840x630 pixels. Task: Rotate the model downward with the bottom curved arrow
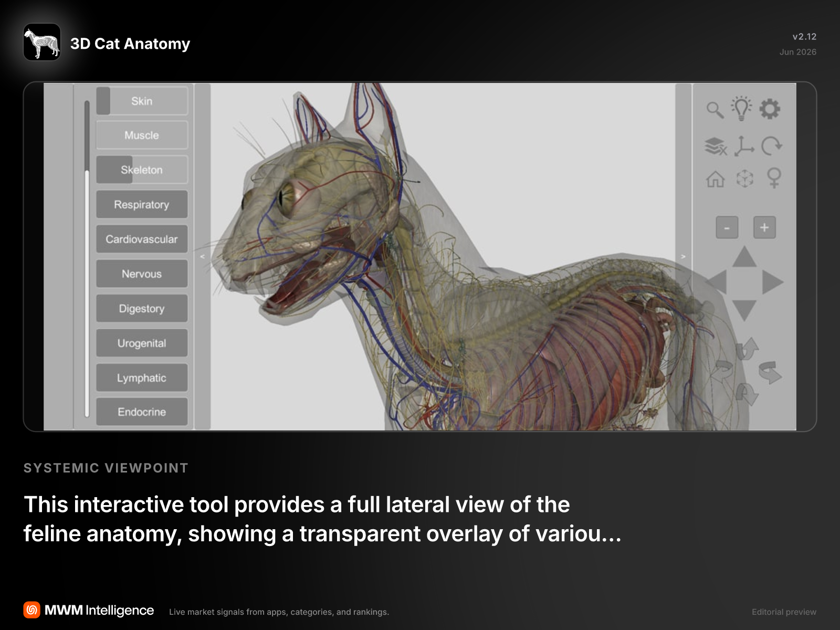tap(747, 394)
